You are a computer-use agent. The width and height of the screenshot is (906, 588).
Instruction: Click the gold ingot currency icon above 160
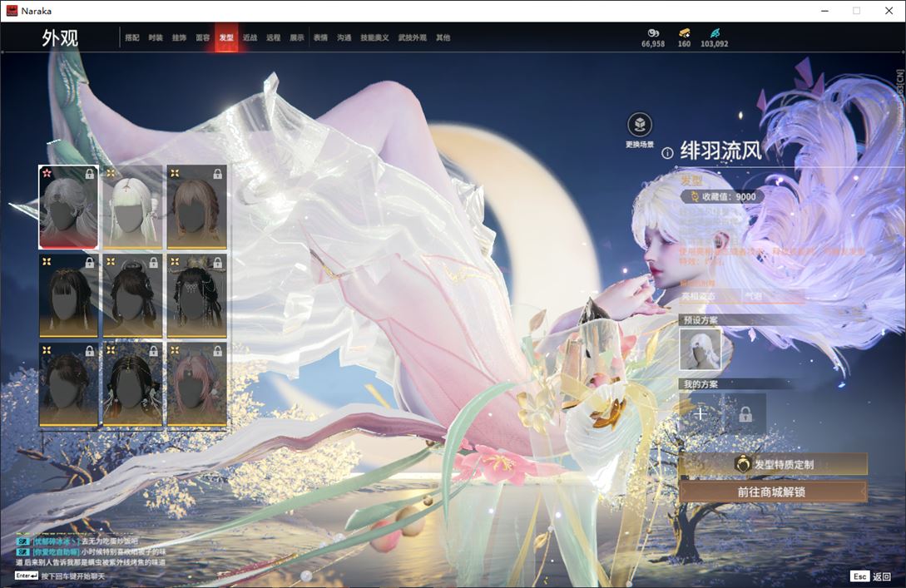click(x=684, y=33)
